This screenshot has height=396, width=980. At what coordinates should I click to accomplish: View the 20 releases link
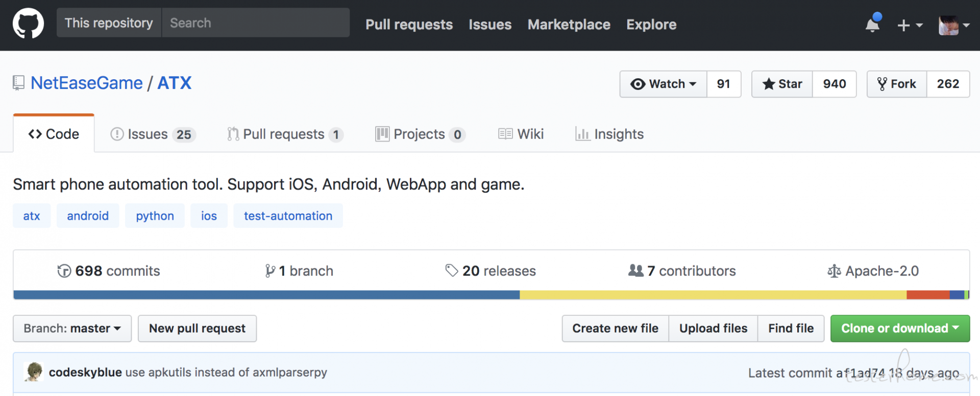(491, 271)
